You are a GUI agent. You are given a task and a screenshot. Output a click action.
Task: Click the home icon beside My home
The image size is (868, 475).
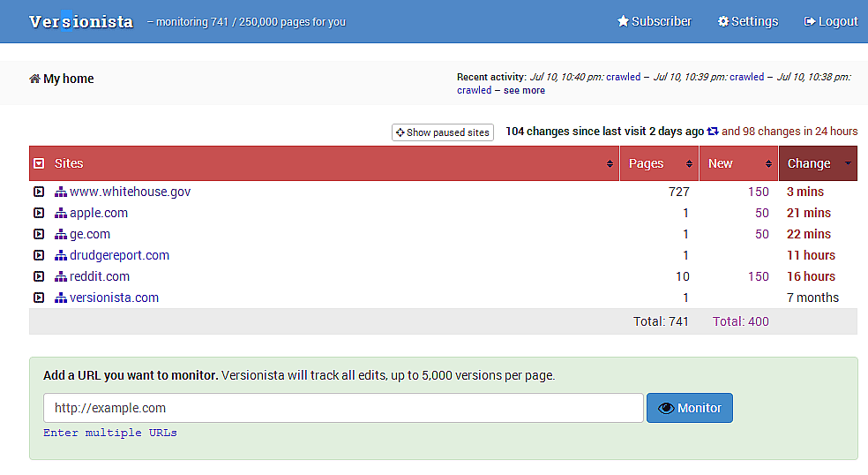(x=34, y=79)
